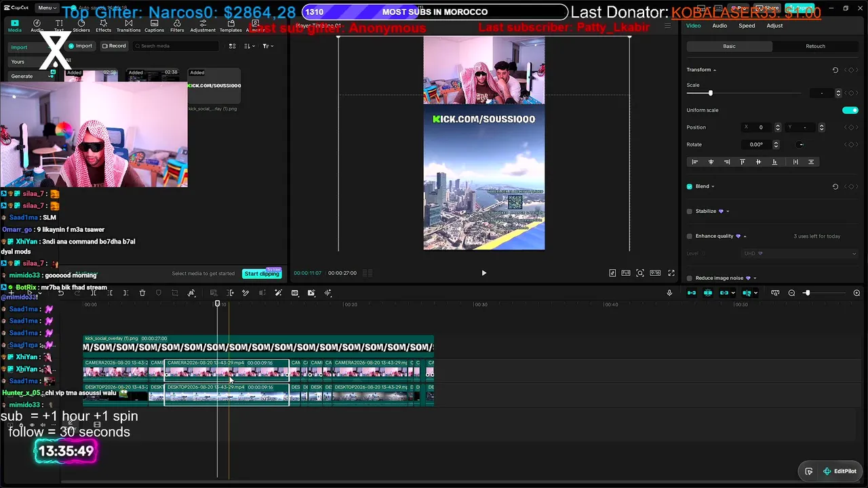Screen dimensions: 868x488
Task: Toggle the Uniform scale switch
Action: [850, 110]
